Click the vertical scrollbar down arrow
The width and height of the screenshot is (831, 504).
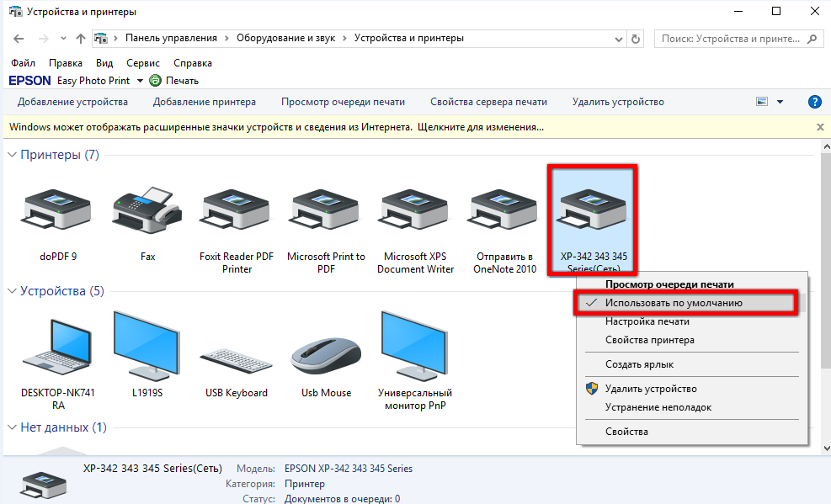pyautogui.click(x=826, y=448)
